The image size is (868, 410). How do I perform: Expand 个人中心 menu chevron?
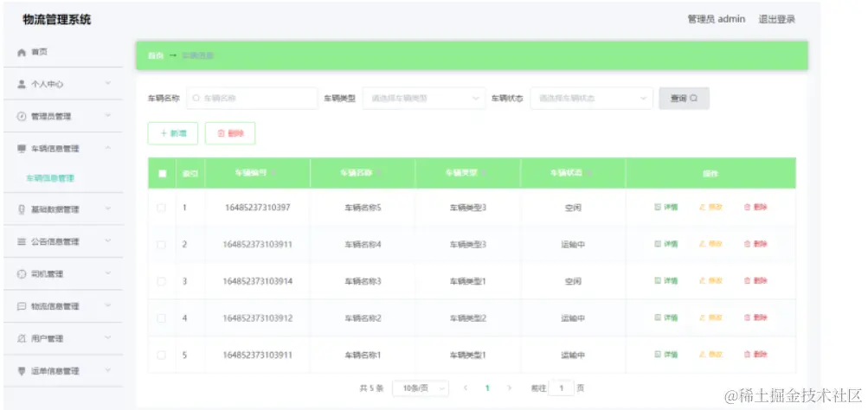(108, 84)
